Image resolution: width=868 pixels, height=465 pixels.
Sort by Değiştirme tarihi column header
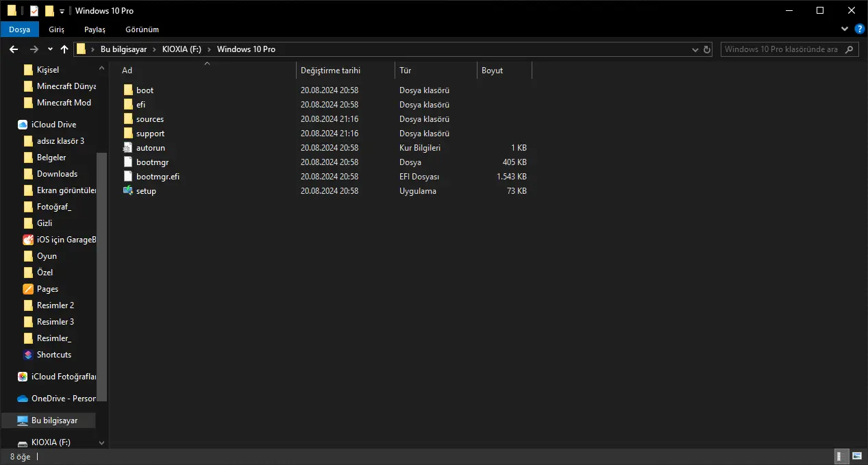pyautogui.click(x=345, y=71)
